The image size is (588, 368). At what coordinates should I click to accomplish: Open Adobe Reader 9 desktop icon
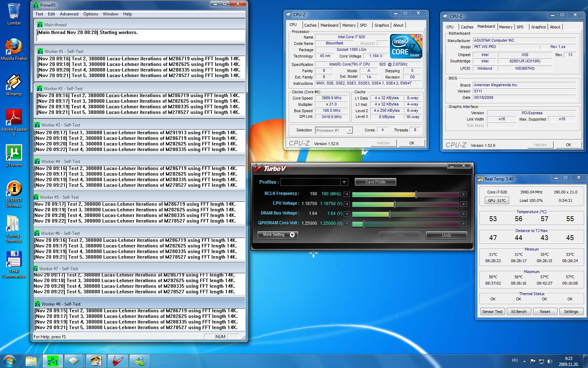click(x=14, y=123)
